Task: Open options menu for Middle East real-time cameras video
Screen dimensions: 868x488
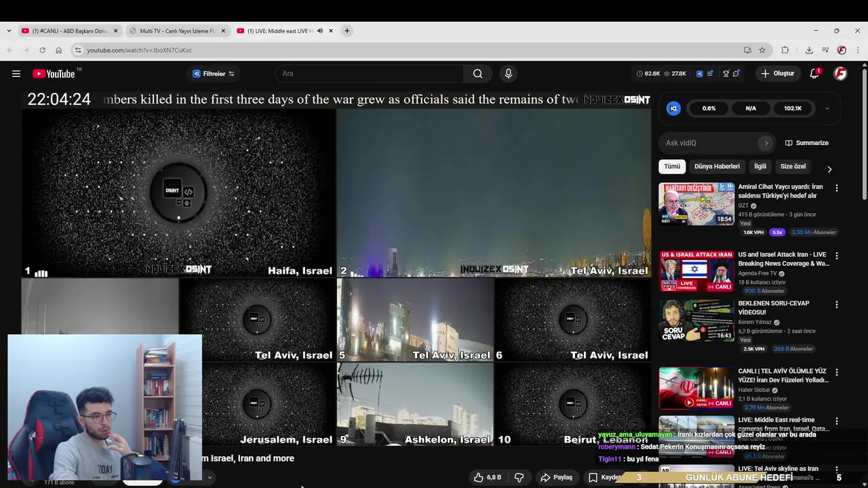Action: click(x=836, y=422)
